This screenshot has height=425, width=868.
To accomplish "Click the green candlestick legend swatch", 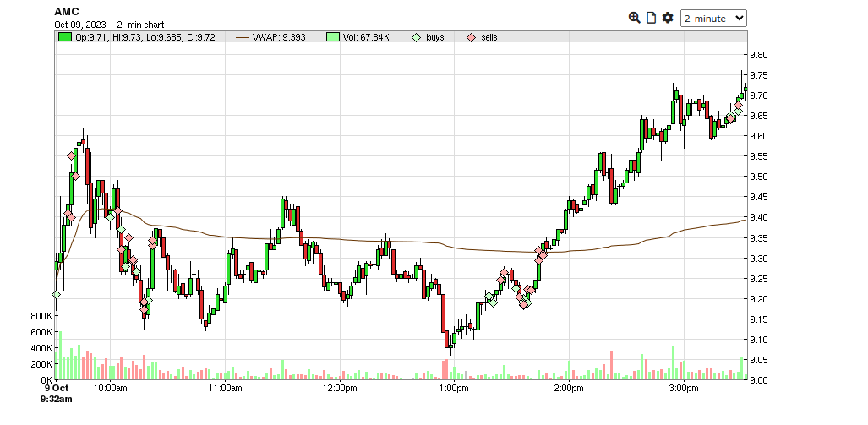I will (65, 37).
